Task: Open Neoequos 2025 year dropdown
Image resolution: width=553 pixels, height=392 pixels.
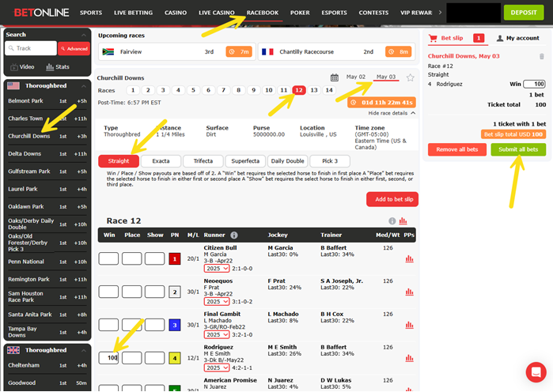Action: [217, 301]
